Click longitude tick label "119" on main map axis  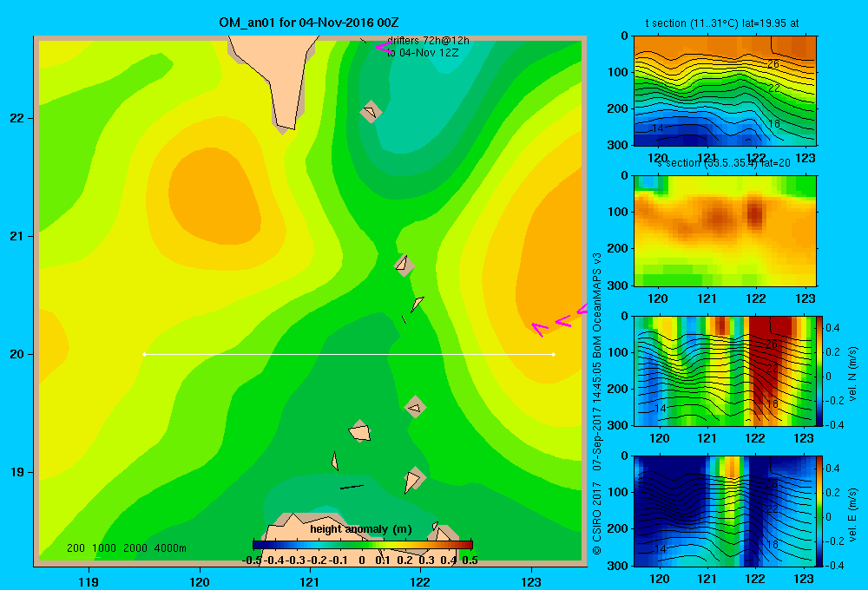click(89, 581)
